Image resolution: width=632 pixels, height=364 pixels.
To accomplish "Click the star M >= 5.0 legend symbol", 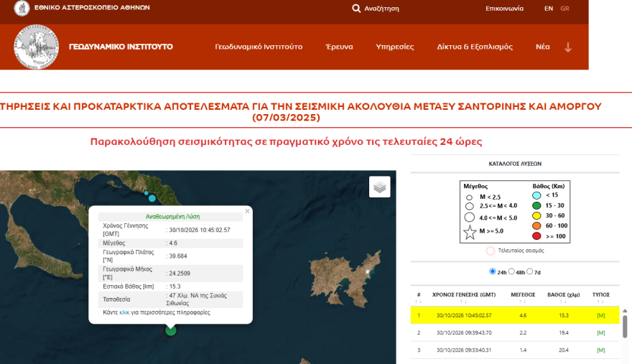I will 470,232.
